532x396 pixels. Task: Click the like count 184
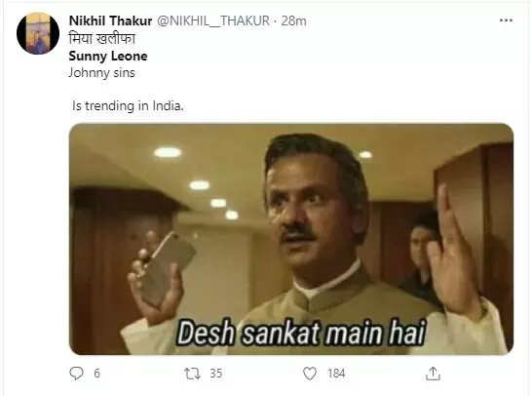click(336, 374)
